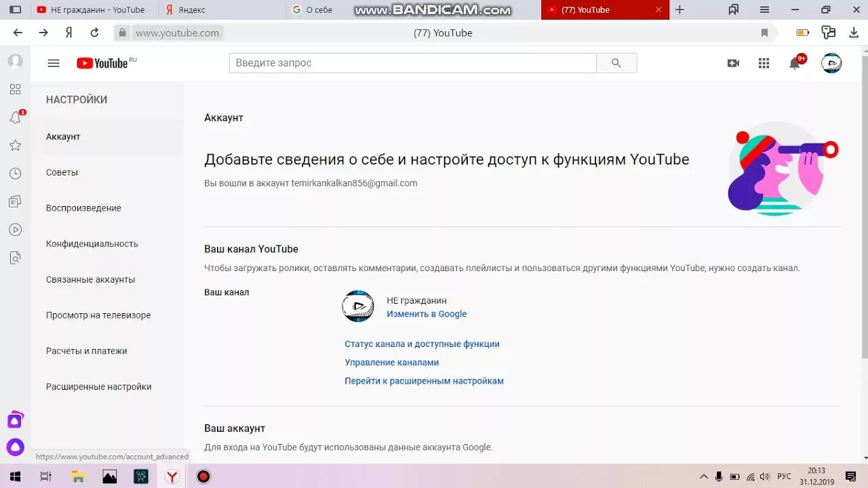Open Yandex browser main menu
Image resolution: width=868 pixels, height=488 pixels.
point(764,9)
